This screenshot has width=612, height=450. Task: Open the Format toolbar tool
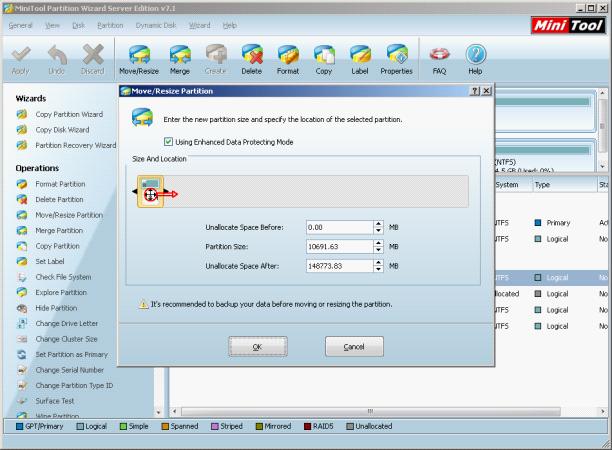288,60
